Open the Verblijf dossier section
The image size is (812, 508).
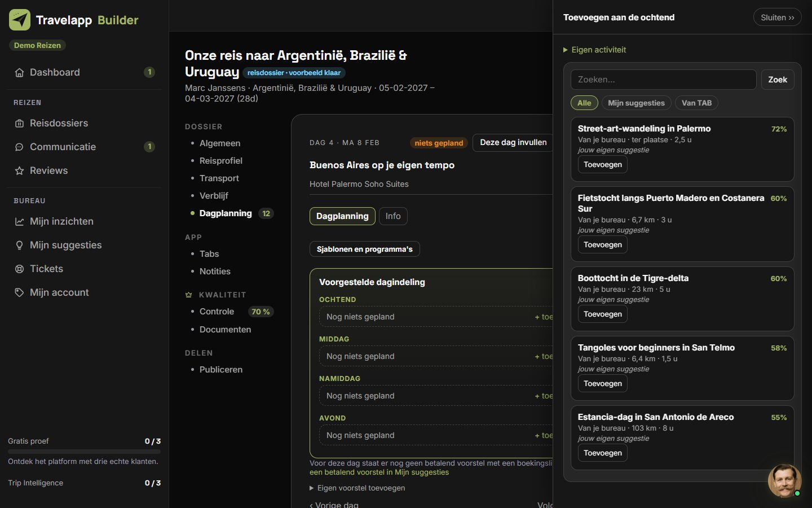tap(214, 196)
